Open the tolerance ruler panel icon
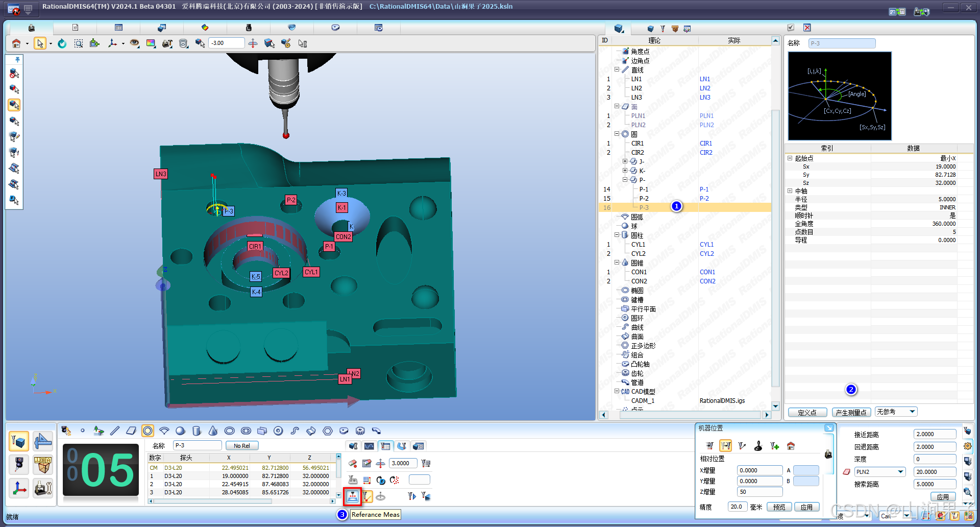 tap(43, 441)
